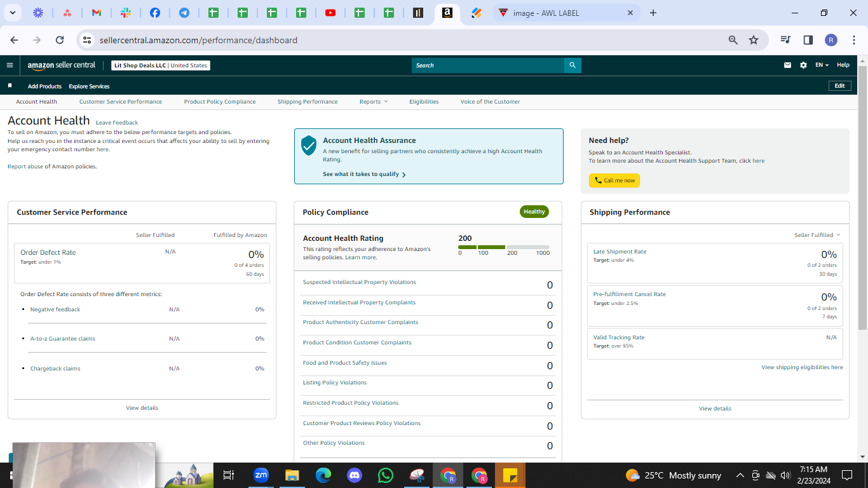This screenshot has width=868, height=488.
Task: View site information icon in the address bar
Action: (88, 40)
